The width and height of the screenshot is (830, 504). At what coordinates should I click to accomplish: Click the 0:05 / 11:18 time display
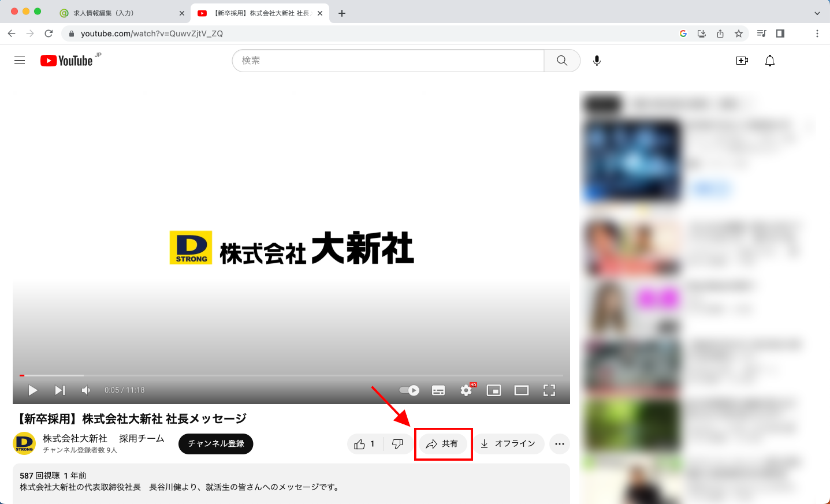click(125, 390)
